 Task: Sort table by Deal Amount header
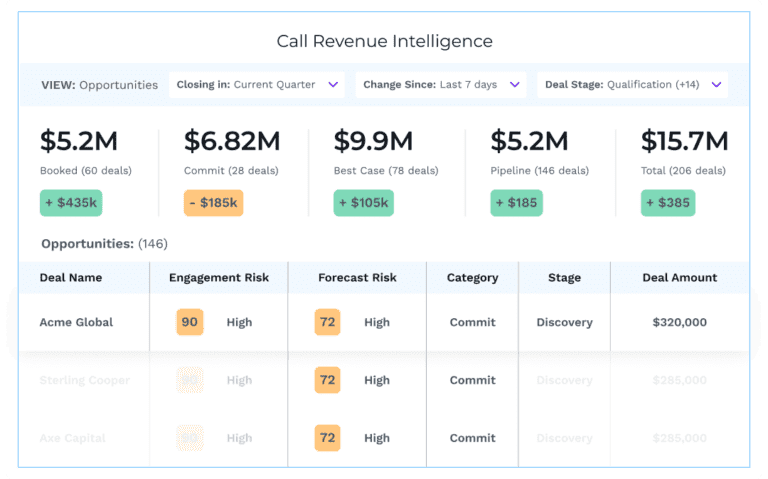[679, 277]
